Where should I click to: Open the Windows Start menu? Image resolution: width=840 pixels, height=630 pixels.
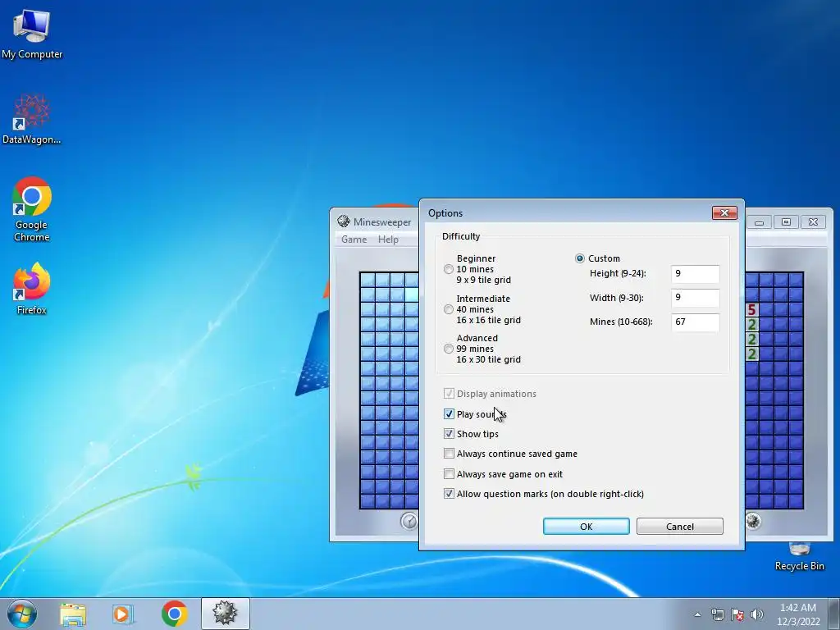point(22,614)
